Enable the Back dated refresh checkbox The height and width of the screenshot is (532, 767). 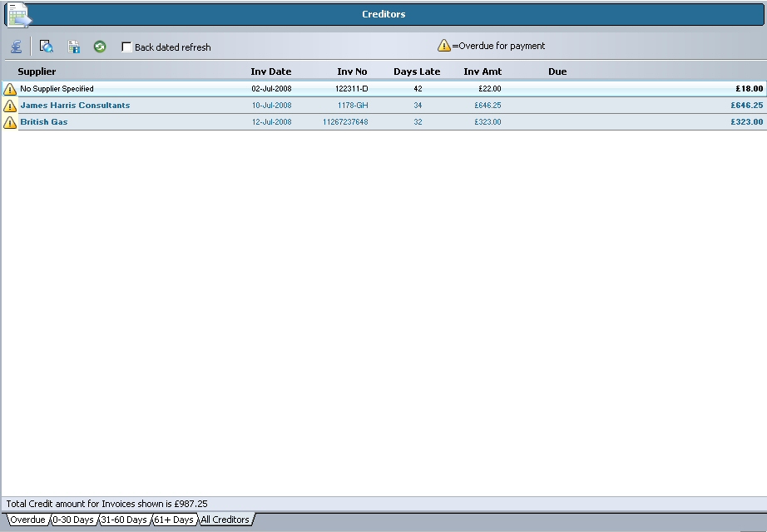click(x=126, y=47)
